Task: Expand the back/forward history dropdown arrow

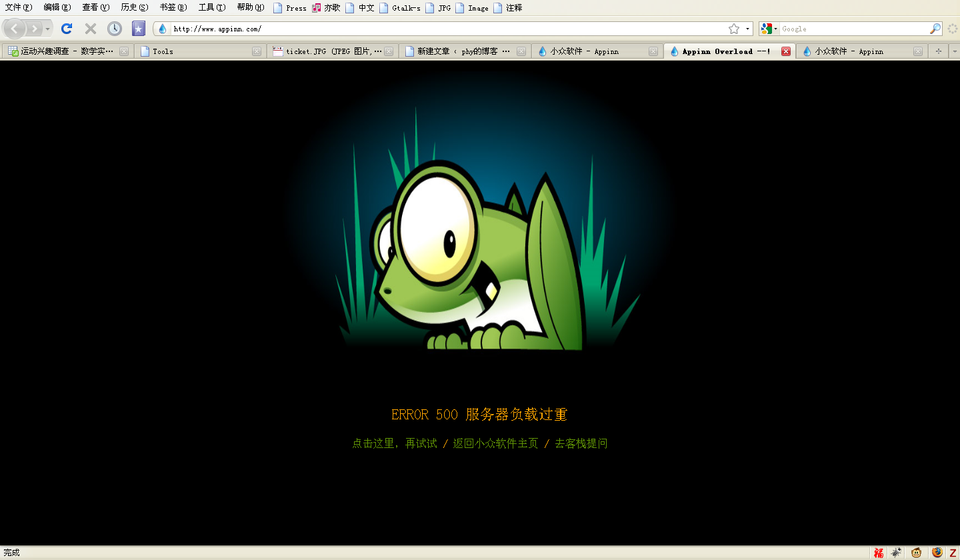Action: [x=47, y=29]
